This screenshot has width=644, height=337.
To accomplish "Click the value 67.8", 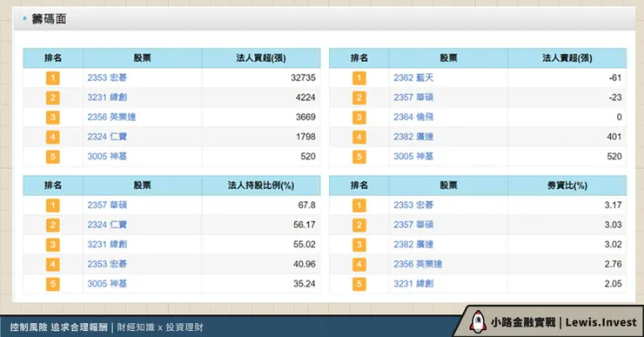I will click(307, 205).
